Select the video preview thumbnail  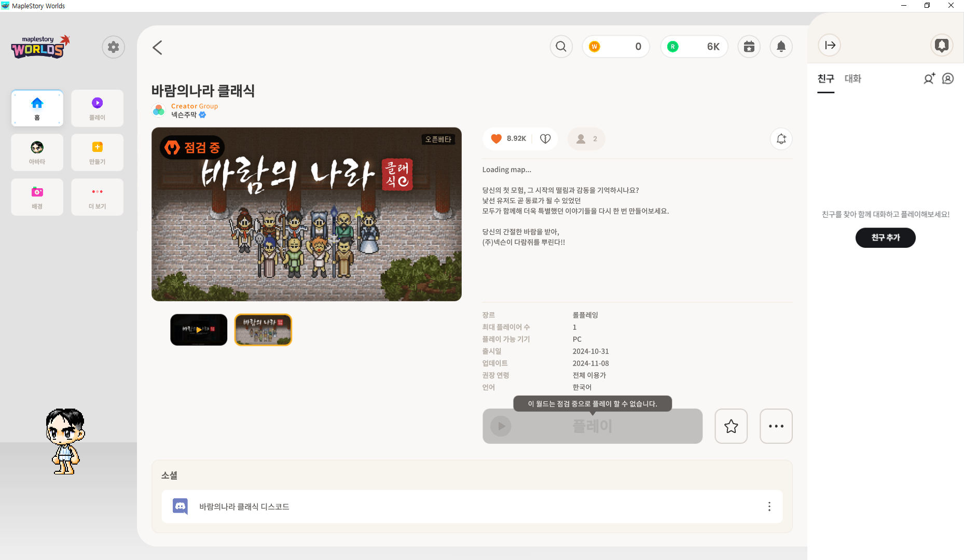[199, 330]
